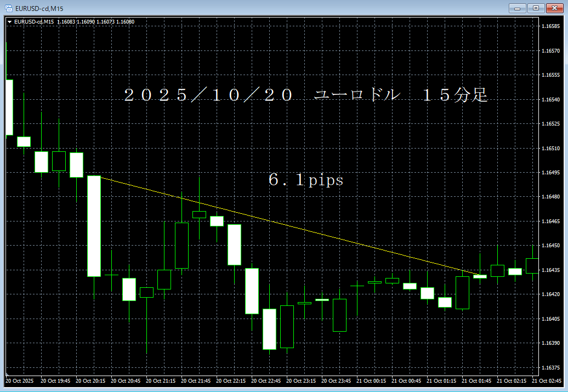Click the "20 Oct 22:45" time axis label
The height and width of the screenshot is (392, 568).
point(266,380)
